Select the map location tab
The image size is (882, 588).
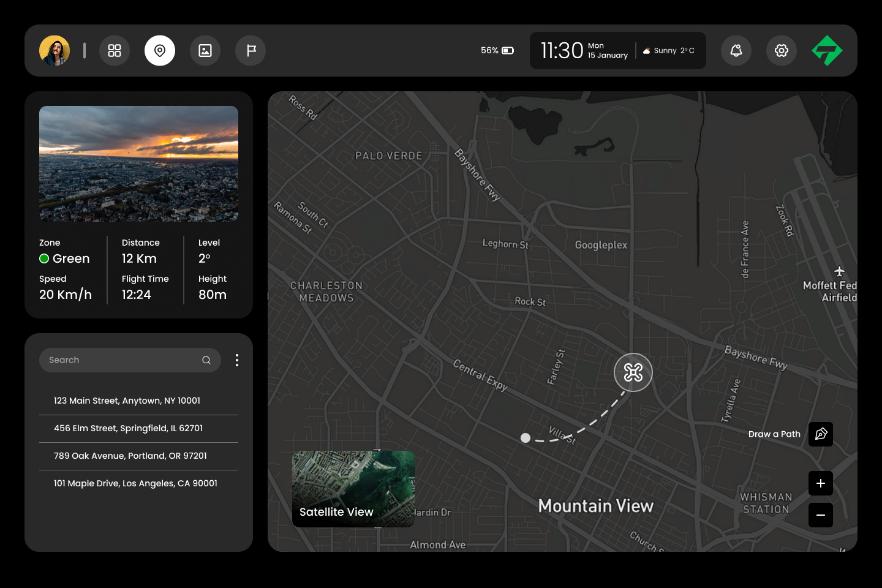click(x=160, y=50)
